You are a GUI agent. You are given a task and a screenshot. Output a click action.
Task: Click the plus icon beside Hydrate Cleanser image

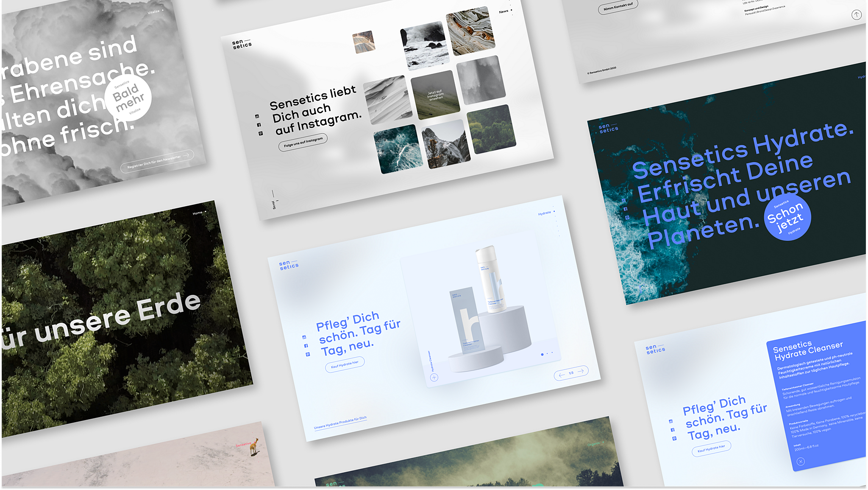pyautogui.click(x=434, y=377)
